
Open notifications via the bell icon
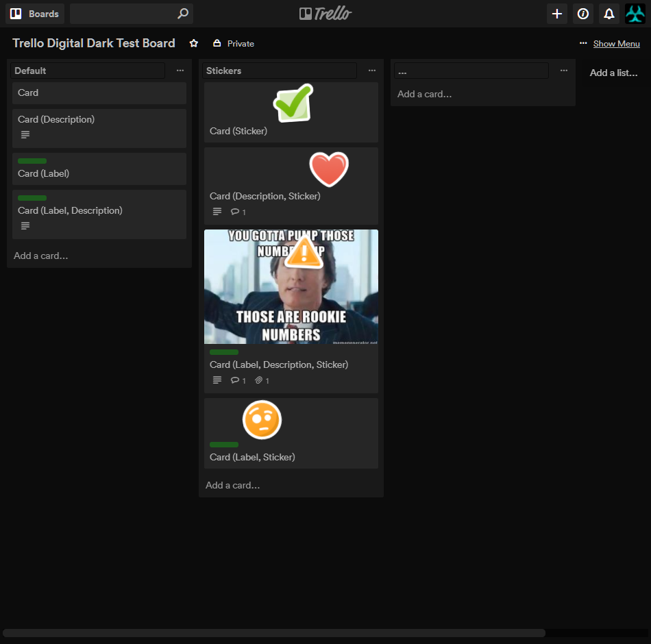click(x=609, y=13)
